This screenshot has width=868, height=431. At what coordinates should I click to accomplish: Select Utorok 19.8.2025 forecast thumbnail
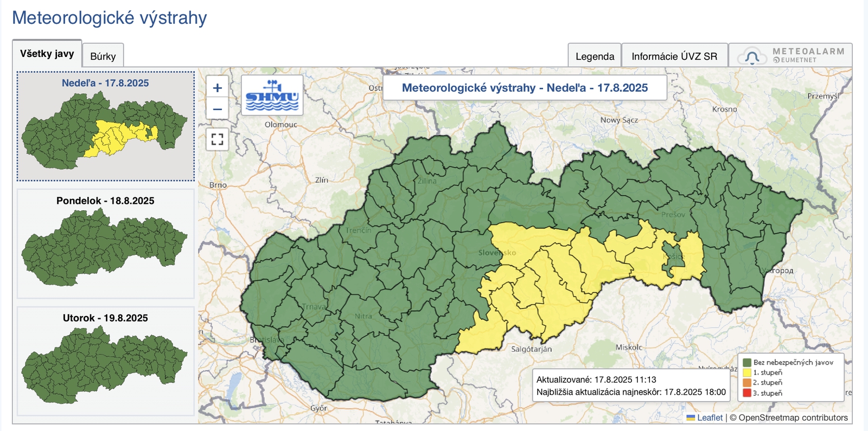[105, 361]
